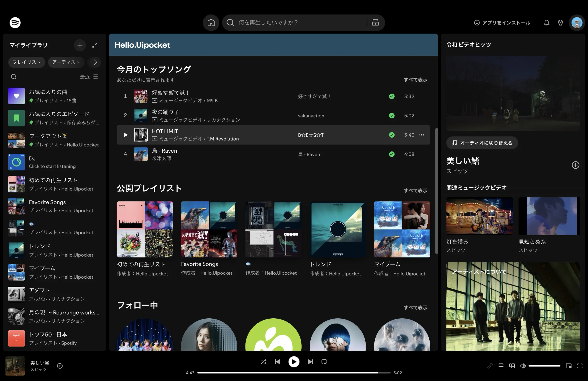
Task: Open 灯を護る related video thumbnail
Action: [479, 216]
